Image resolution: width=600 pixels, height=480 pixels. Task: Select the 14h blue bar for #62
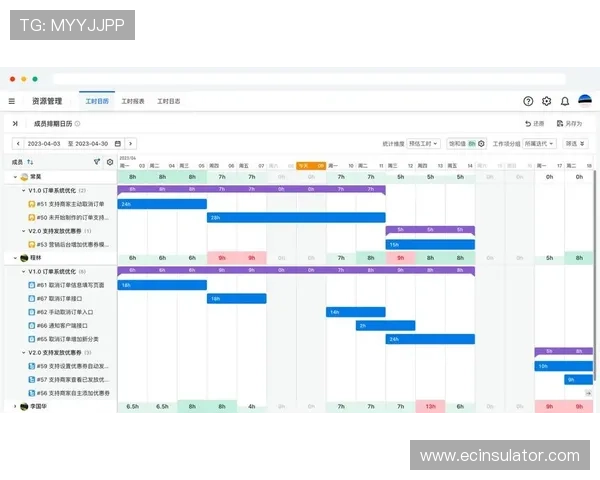(x=356, y=312)
